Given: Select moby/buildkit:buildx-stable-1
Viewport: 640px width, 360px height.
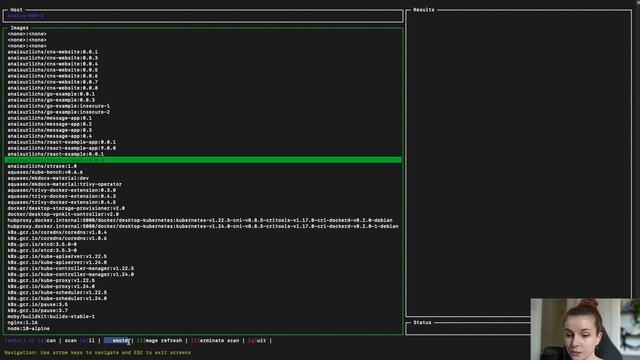Looking at the screenshot, I should (51, 316).
